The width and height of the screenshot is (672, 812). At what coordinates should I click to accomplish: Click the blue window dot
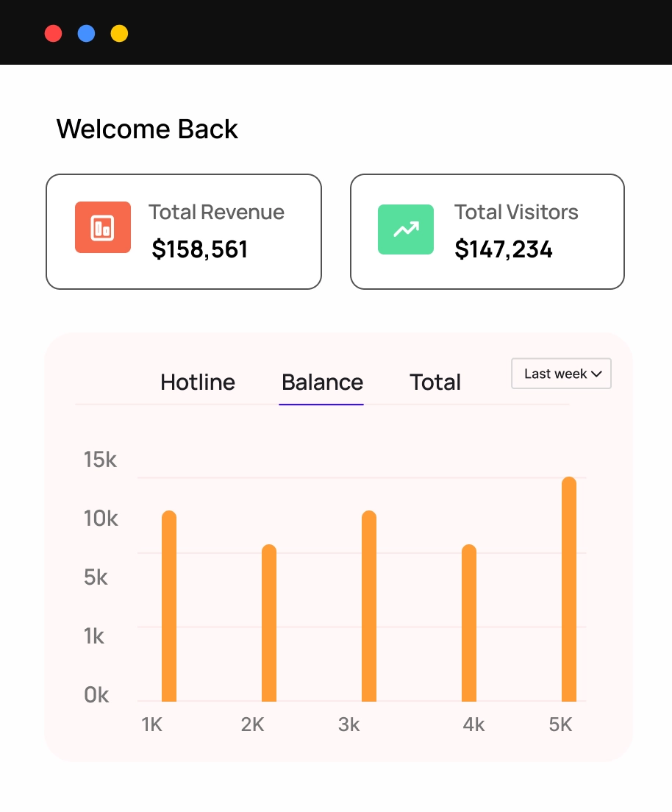[87, 34]
